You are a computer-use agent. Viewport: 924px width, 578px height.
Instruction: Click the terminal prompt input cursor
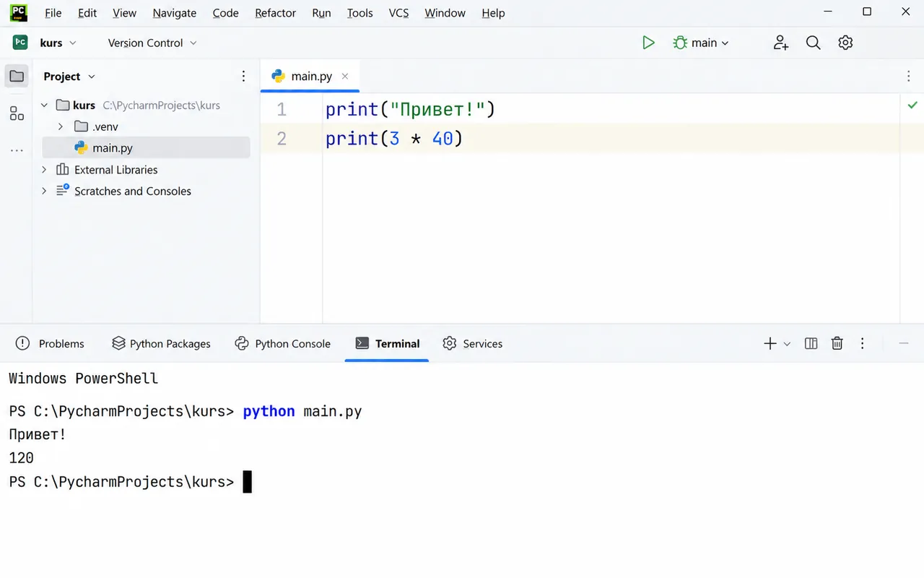(x=248, y=482)
